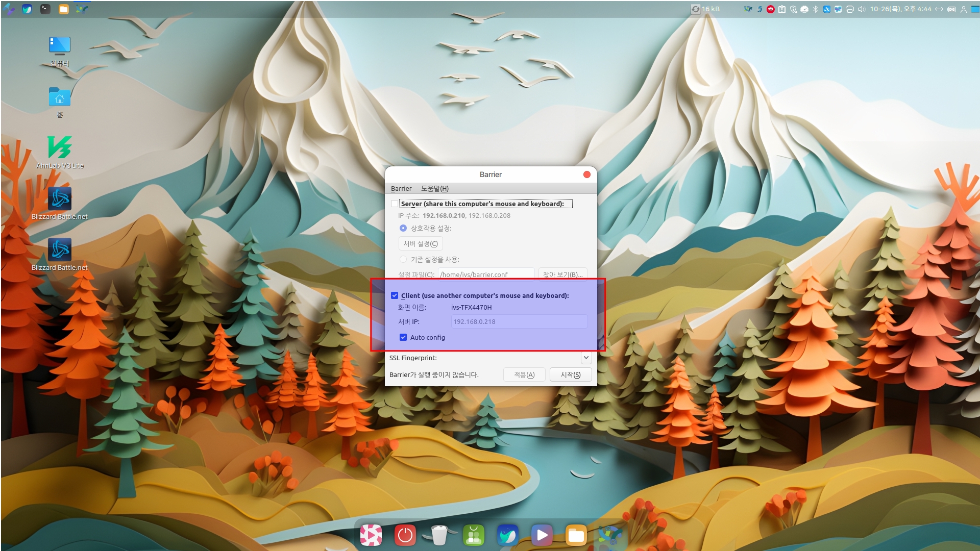Screen dimensions: 980x551
Task: Click the volume speaker tray icon
Action: pos(861,9)
